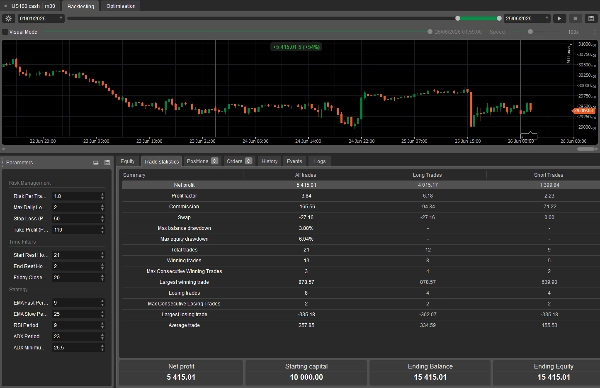Screen dimensions: 600x388
Task: Open the Orders tab
Action: [x=239, y=161]
